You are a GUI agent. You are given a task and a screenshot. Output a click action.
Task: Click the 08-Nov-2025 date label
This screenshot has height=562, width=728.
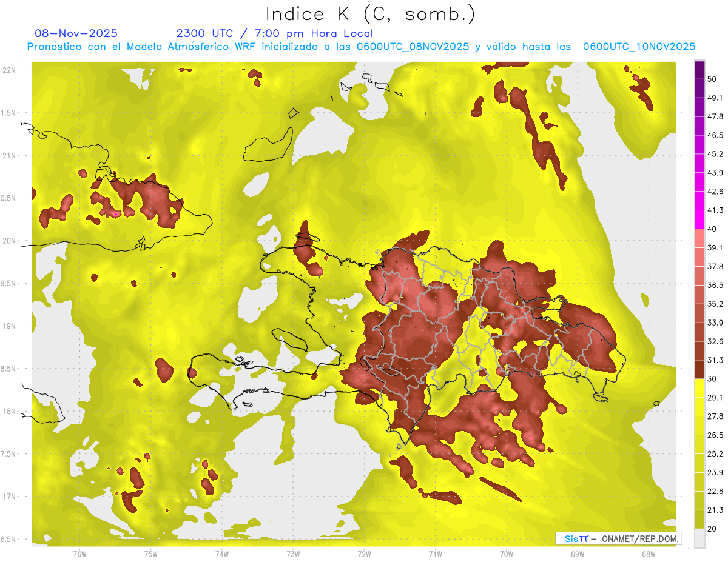coord(76,33)
